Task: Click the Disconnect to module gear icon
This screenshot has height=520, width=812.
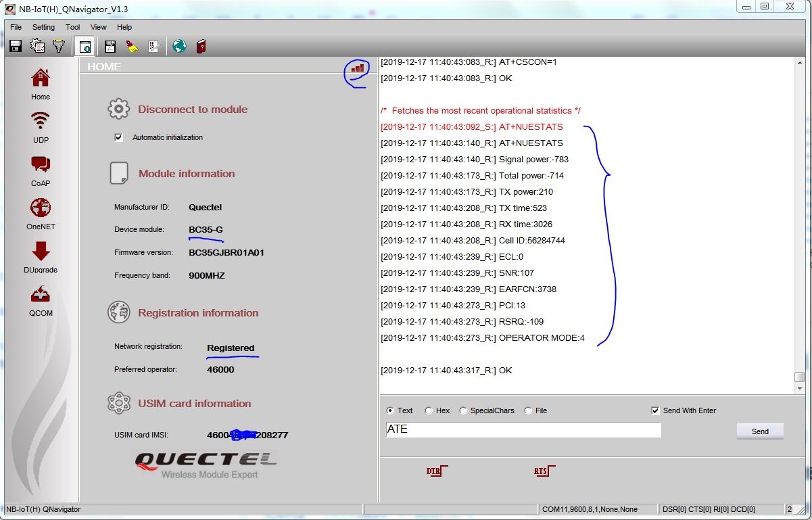Action: pos(118,109)
